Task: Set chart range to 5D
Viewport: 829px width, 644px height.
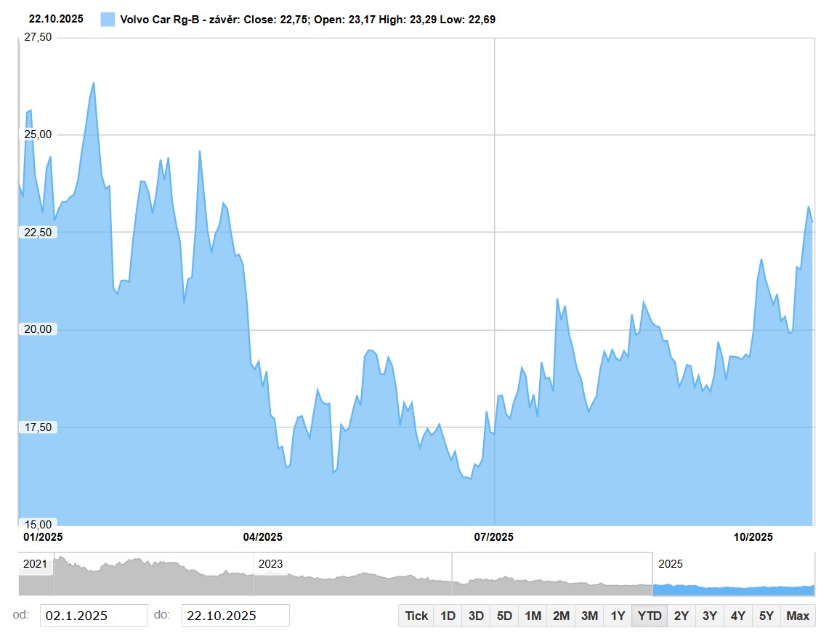Action: (504, 616)
